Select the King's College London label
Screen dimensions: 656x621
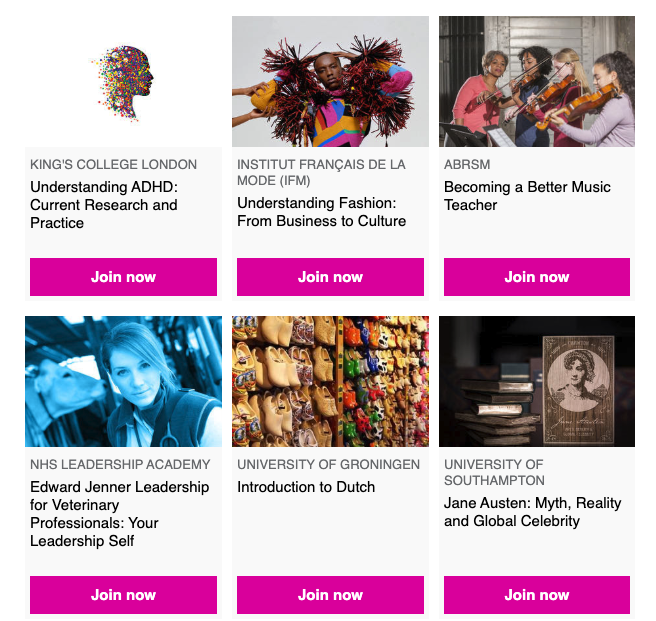pos(113,164)
